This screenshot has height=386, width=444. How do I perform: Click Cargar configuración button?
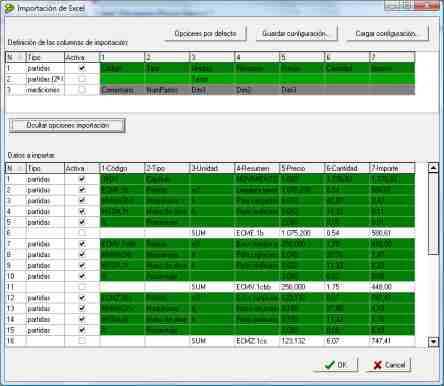[387, 34]
